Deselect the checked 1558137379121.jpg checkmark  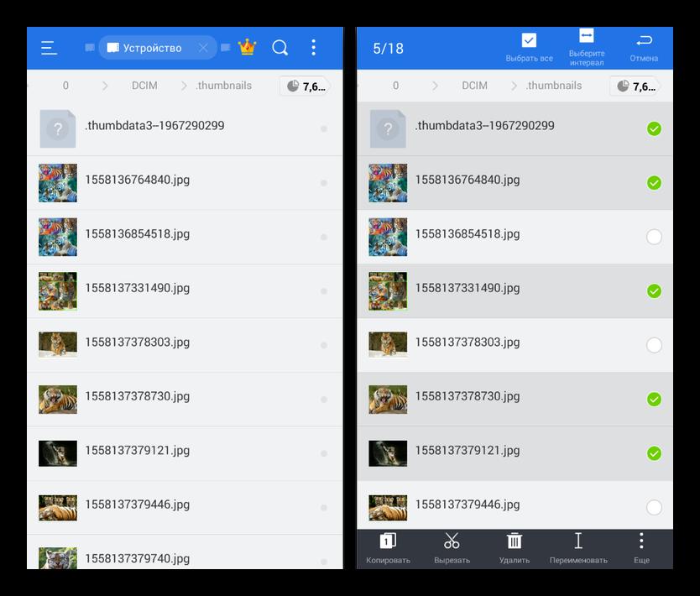pyautogui.click(x=654, y=453)
